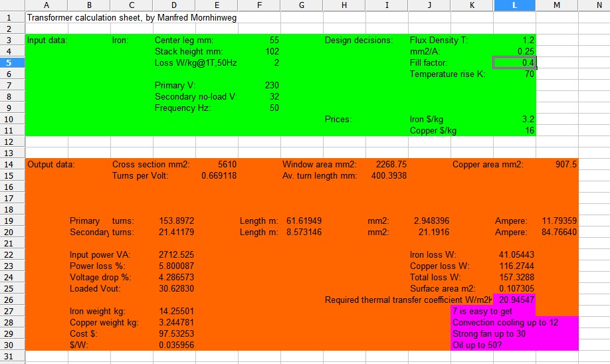Select Loaded Vout value 30.62830

pyautogui.click(x=177, y=288)
